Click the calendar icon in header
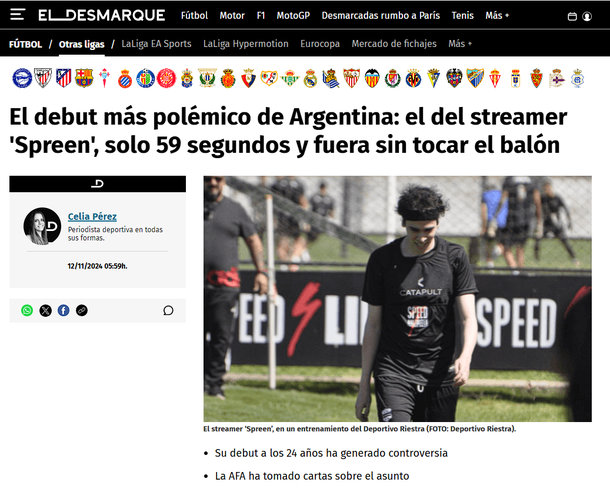 [x=572, y=16]
